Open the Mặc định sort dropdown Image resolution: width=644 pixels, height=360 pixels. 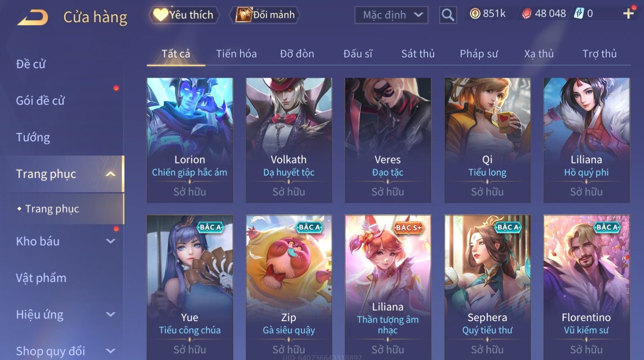pyautogui.click(x=391, y=15)
